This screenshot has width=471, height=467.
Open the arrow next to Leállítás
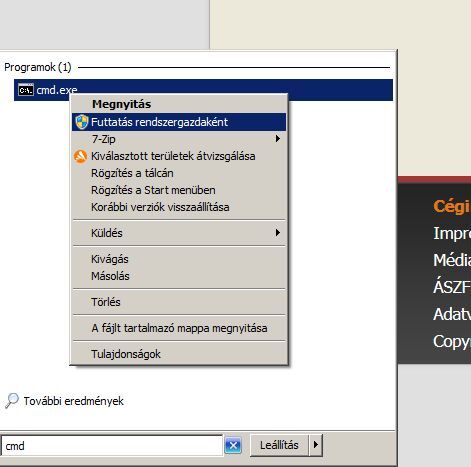tap(316, 445)
